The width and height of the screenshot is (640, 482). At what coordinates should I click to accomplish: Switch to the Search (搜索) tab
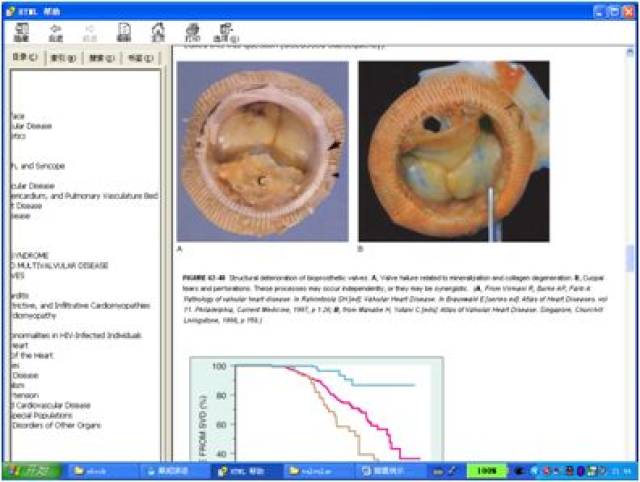point(102,58)
